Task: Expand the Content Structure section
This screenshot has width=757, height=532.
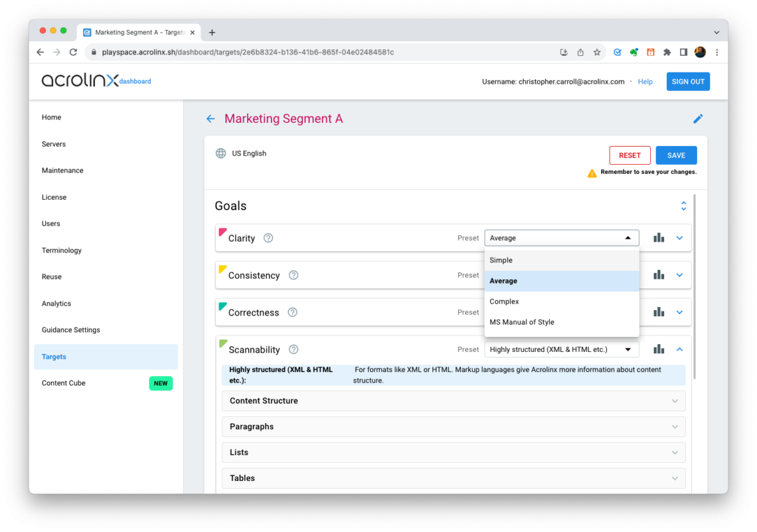Action: tap(454, 400)
